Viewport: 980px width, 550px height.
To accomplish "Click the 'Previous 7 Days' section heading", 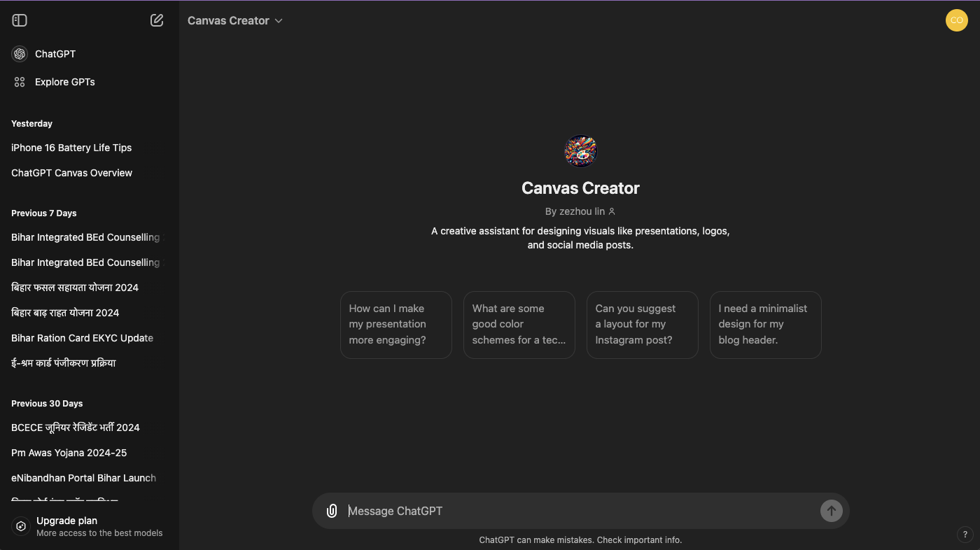I will click(44, 213).
